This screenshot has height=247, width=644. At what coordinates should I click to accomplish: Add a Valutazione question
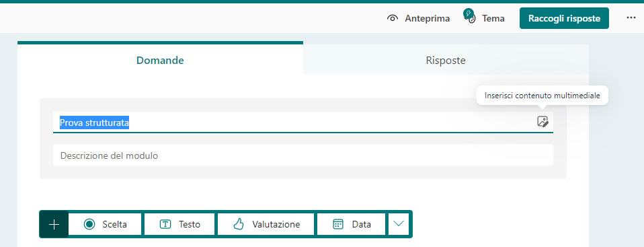tap(266, 224)
